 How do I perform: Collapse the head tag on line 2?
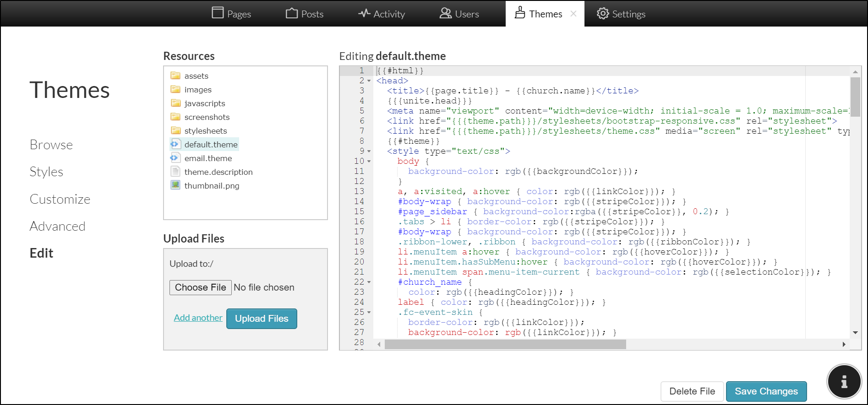(369, 81)
